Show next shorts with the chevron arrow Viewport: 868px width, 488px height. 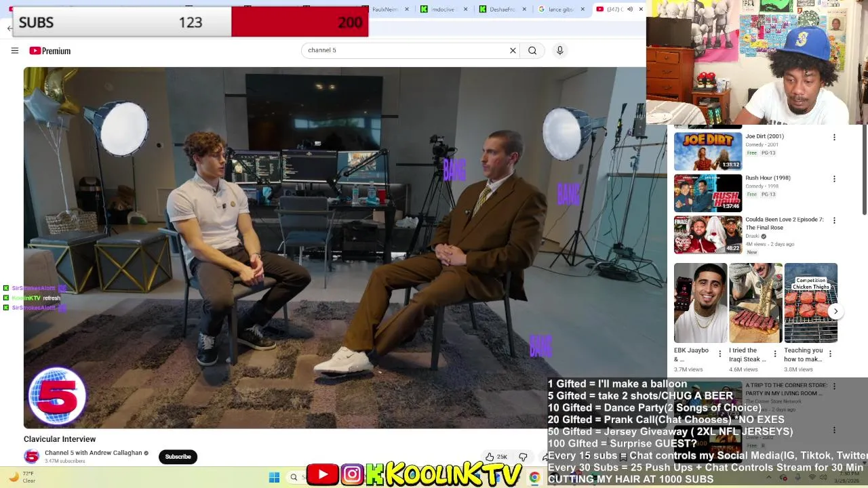tap(835, 311)
